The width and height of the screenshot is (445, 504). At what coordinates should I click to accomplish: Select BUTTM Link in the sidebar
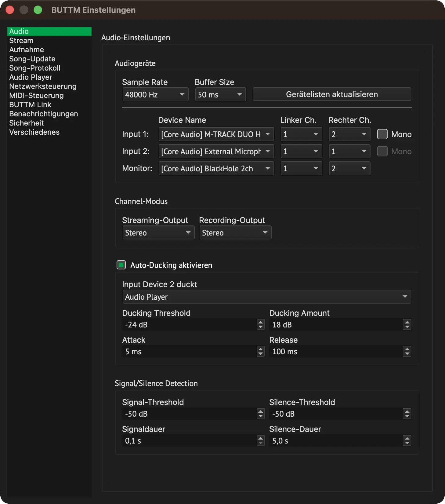[x=49, y=105]
